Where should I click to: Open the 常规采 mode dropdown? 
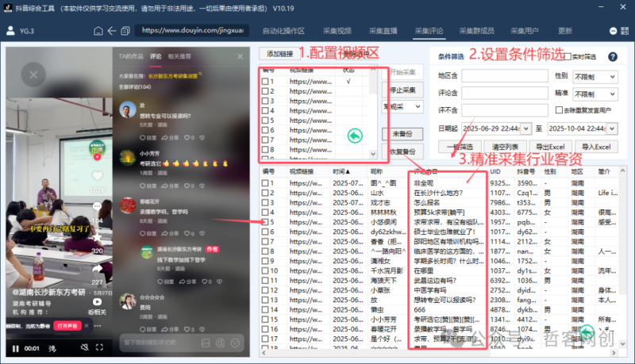402,107
